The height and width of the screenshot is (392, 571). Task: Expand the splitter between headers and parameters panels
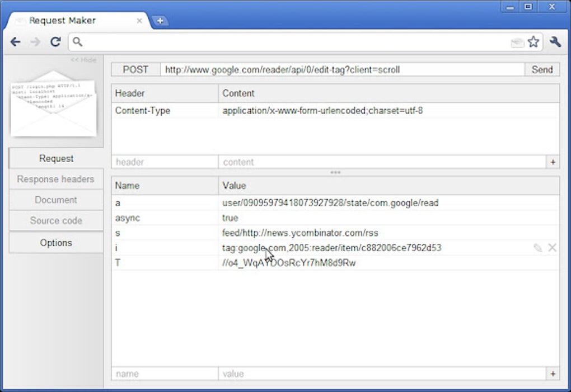[335, 173]
